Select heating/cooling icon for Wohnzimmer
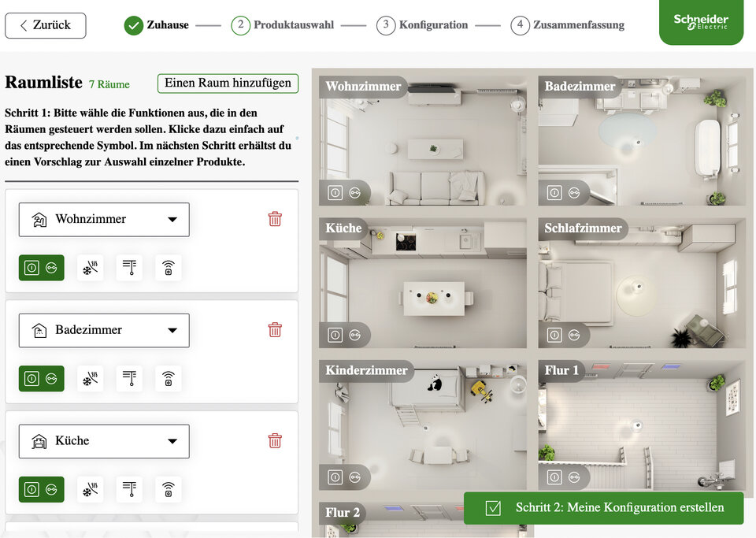The height and width of the screenshot is (538, 756). (x=90, y=268)
